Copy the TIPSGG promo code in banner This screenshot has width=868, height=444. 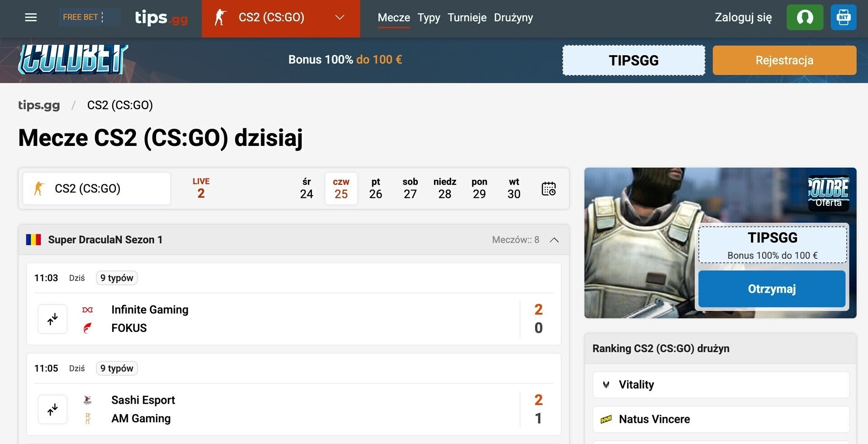pos(634,60)
